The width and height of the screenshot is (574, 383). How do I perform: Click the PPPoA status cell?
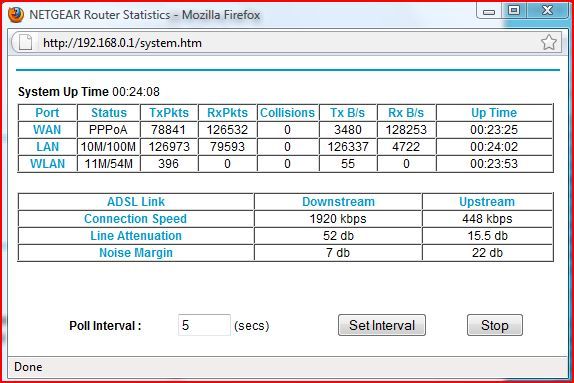click(108, 130)
